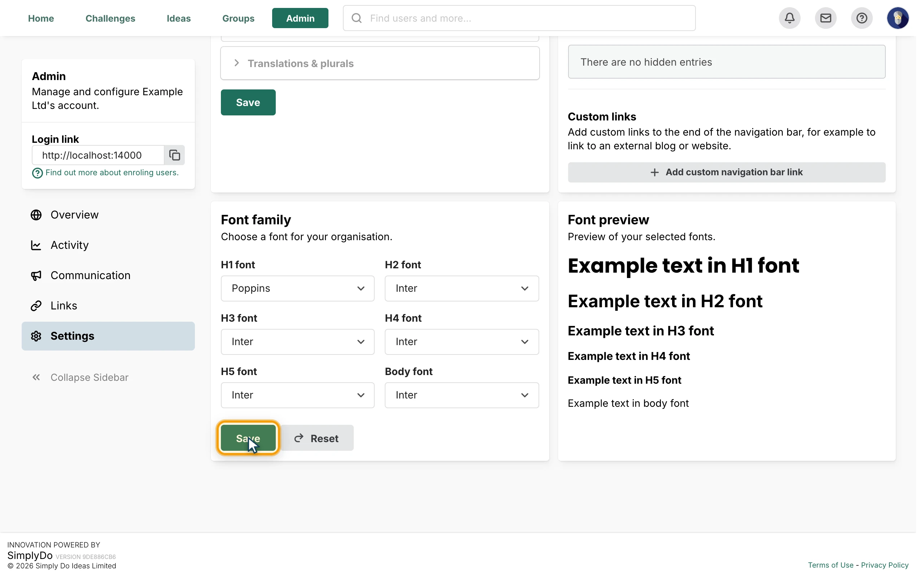The image size is (924, 577).
Task: Open the notifications bell icon
Action: coord(789,18)
